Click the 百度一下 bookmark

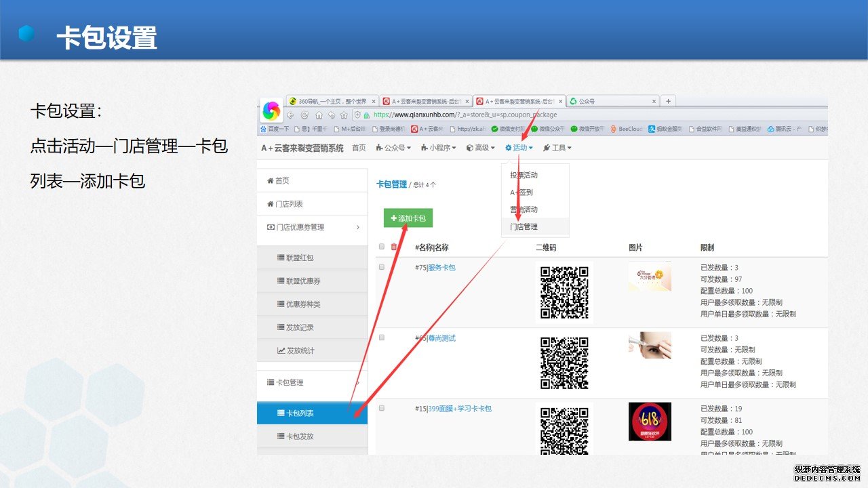(275, 128)
